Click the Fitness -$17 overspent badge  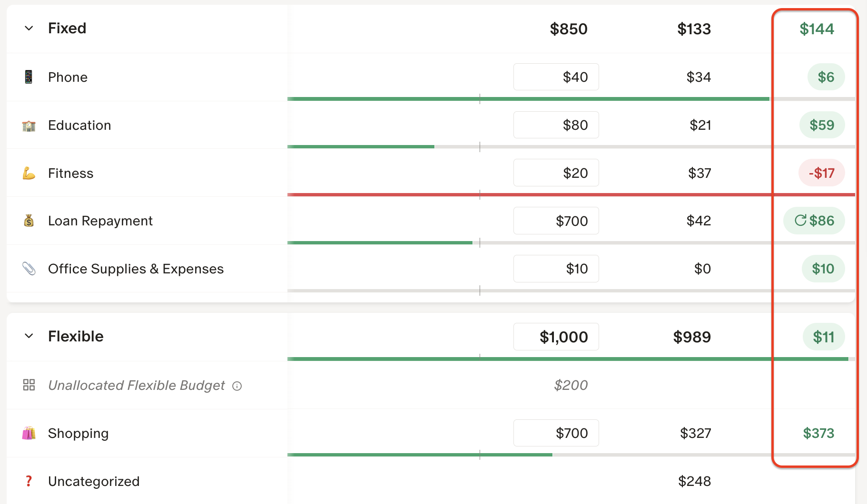(821, 173)
